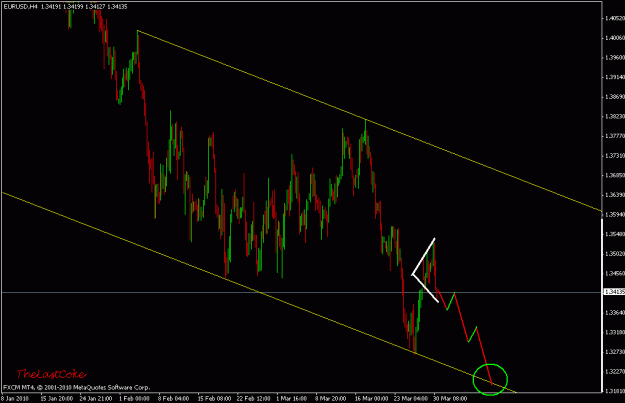Click the 22 Feb 12:00 time label
This screenshot has width=625, height=403.
254,399
